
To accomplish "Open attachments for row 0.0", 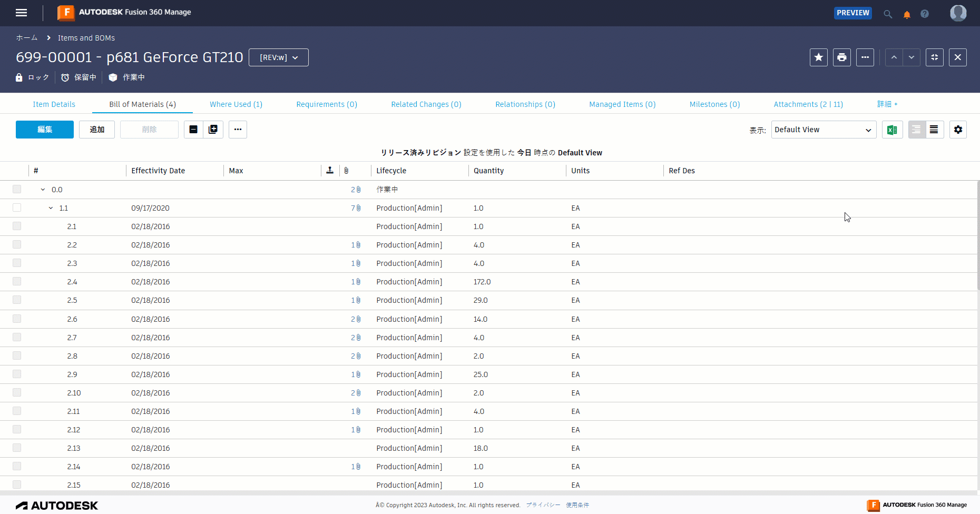I will point(356,190).
